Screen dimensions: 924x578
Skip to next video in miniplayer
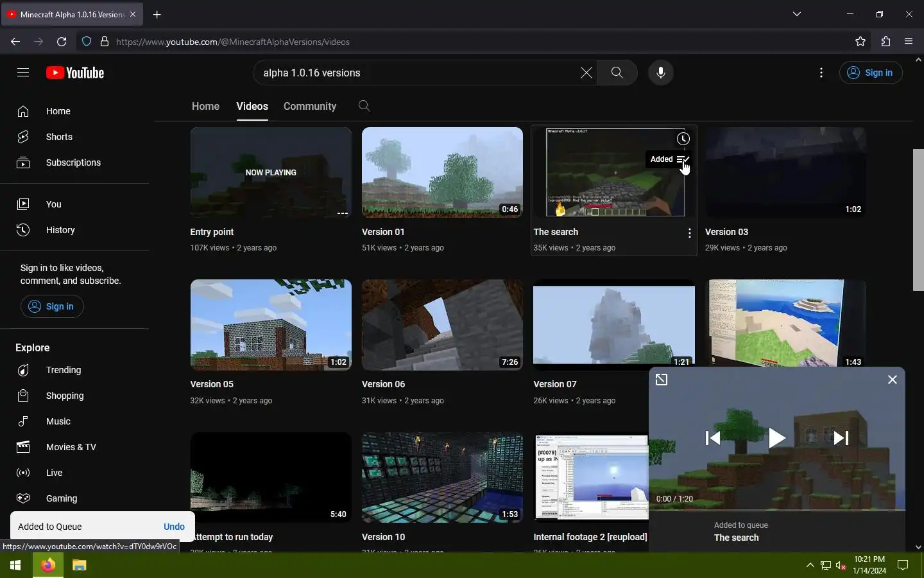841,438
